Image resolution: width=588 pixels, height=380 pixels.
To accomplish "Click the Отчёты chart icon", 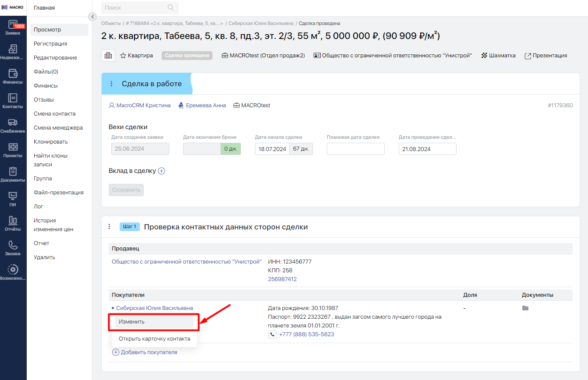I will pyautogui.click(x=13, y=223).
